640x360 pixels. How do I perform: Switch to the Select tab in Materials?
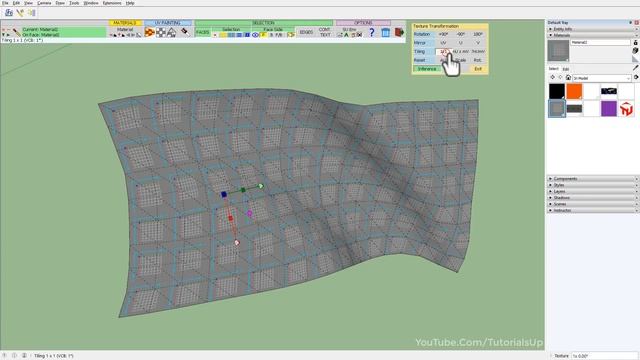coord(553,69)
